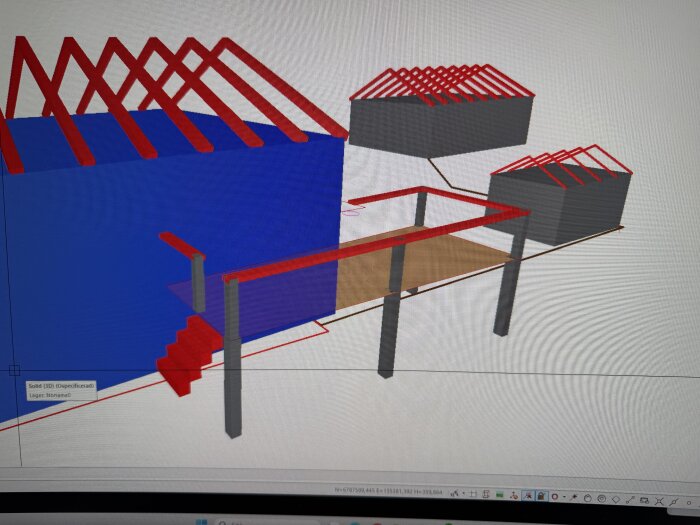The width and height of the screenshot is (700, 525).
Task: Click the X-shaped intersection snap icon
Action: tap(659, 501)
